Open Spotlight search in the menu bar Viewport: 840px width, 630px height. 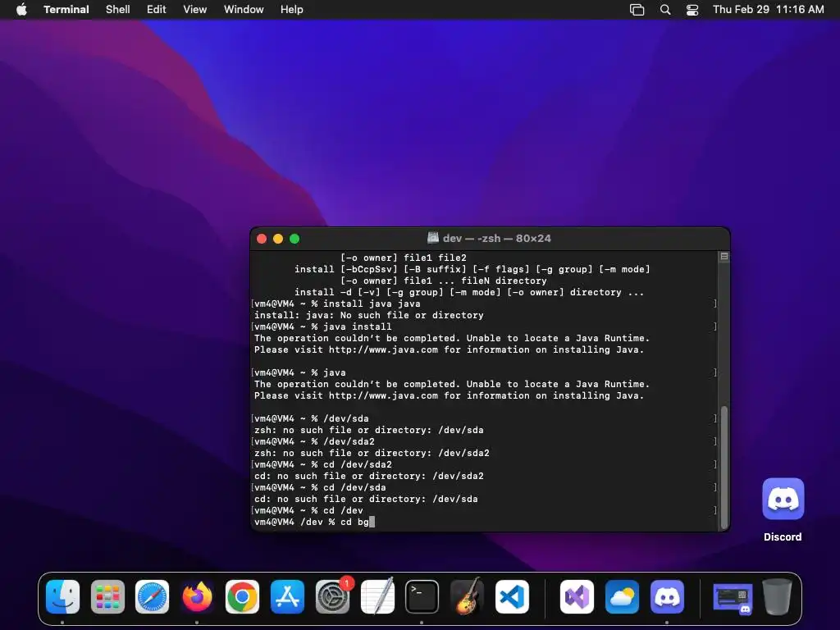[x=664, y=10]
